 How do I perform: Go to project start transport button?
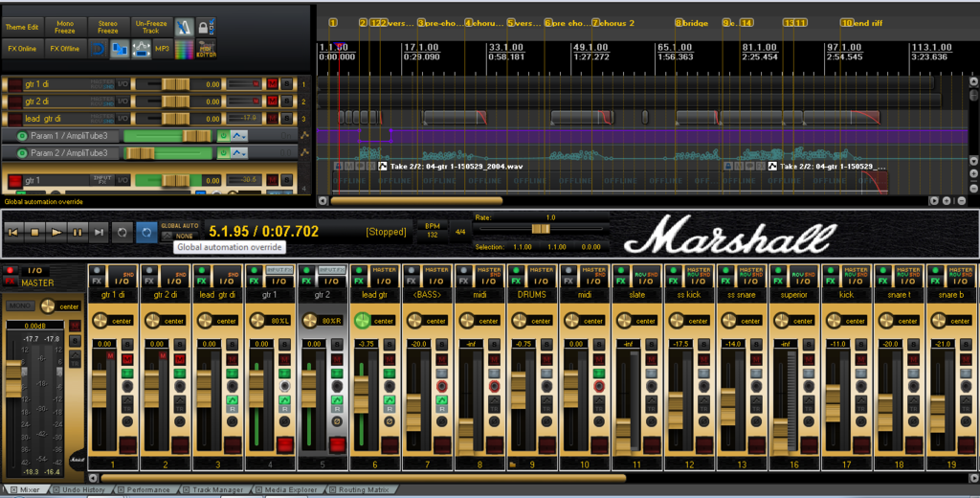click(13, 232)
